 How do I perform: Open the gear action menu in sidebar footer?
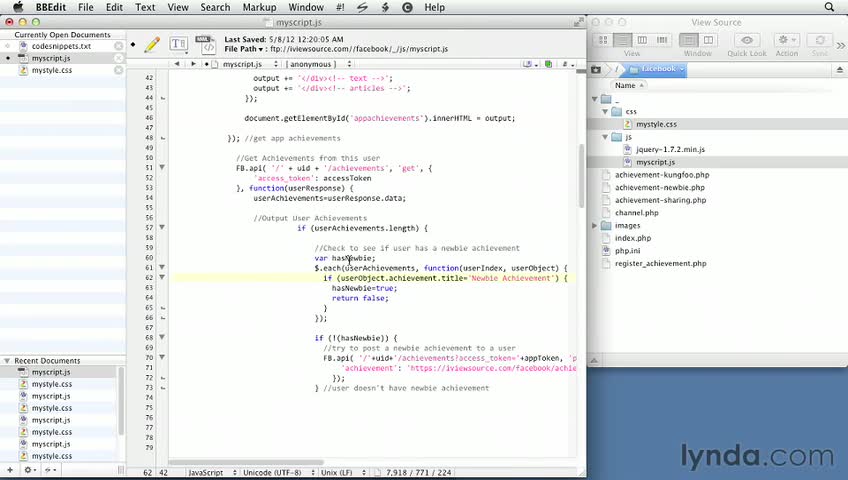30,470
